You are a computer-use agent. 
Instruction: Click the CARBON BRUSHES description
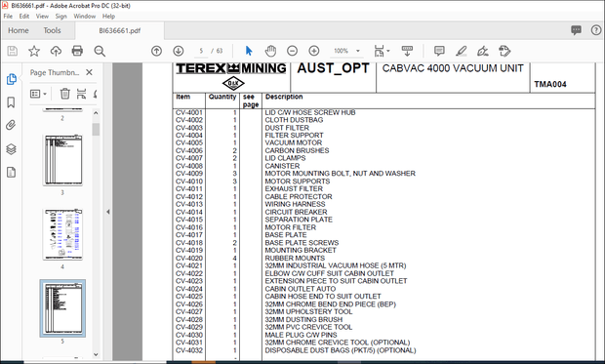(297, 150)
